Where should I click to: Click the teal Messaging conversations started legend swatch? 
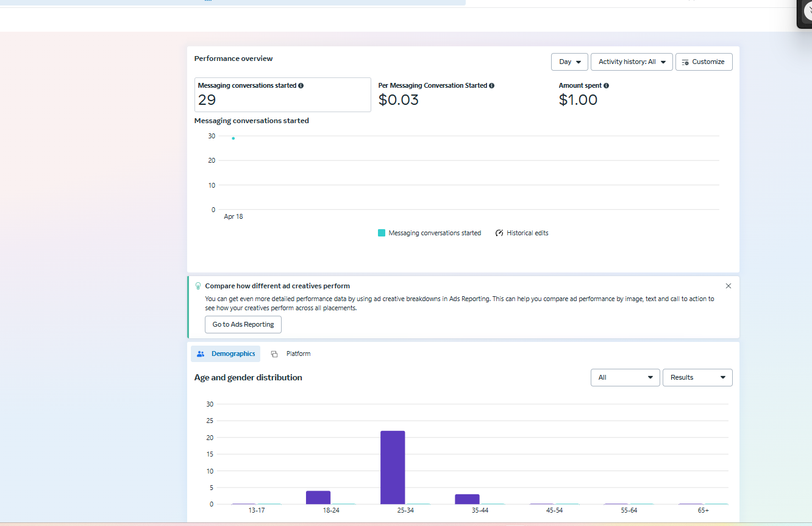tap(382, 233)
